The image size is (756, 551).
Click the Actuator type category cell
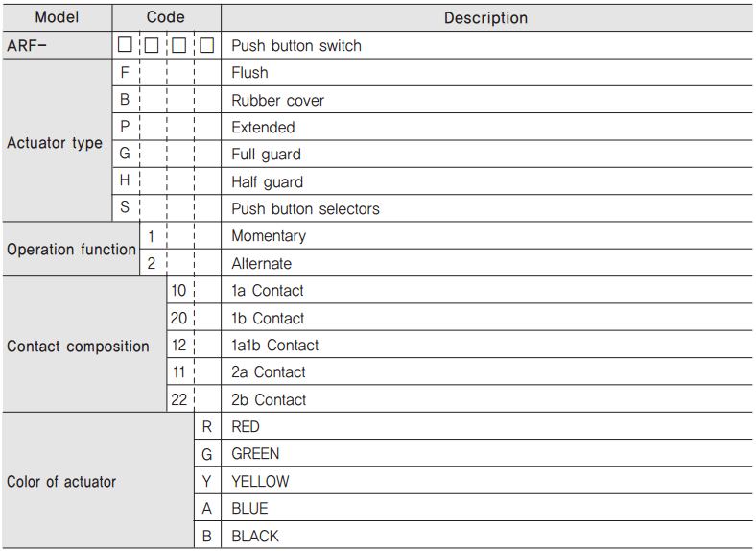tap(57, 141)
